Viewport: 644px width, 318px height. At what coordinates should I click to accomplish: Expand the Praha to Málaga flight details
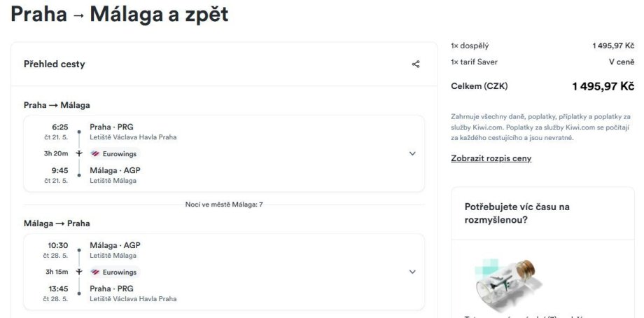coord(412,153)
